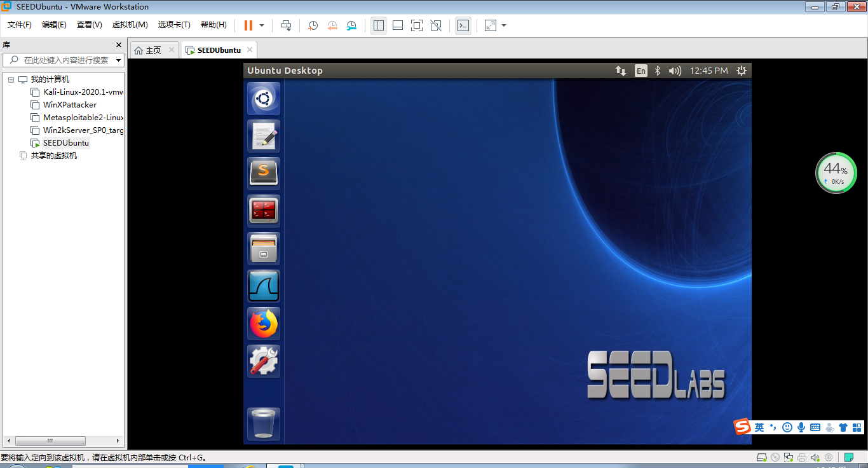Open the snapshot manager toolbar icon
The image size is (868, 468).
coord(351,25)
